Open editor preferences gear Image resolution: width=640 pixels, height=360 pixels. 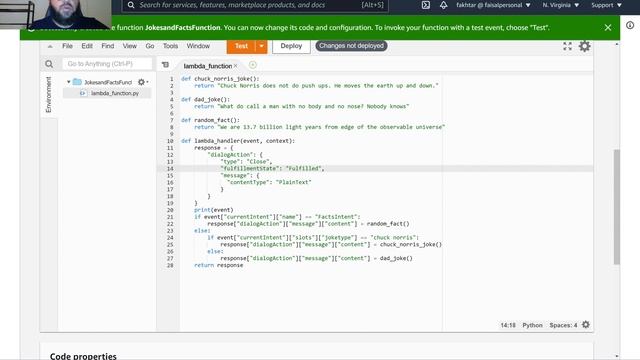(x=584, y=46)
